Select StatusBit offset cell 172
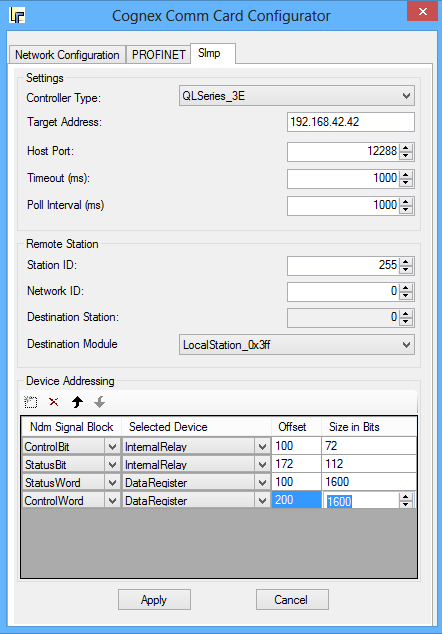 (296, 464)
